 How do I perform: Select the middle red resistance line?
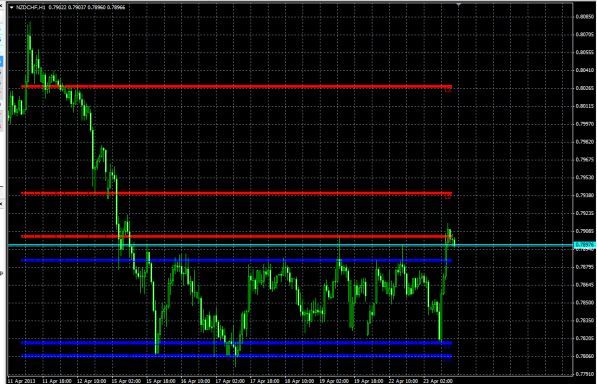(236, 193)
